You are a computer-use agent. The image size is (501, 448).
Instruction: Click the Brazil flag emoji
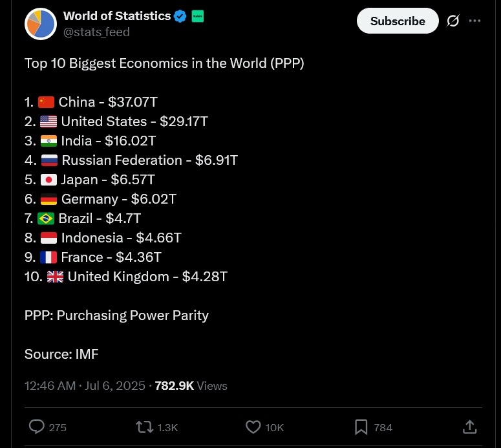[46, 219]
